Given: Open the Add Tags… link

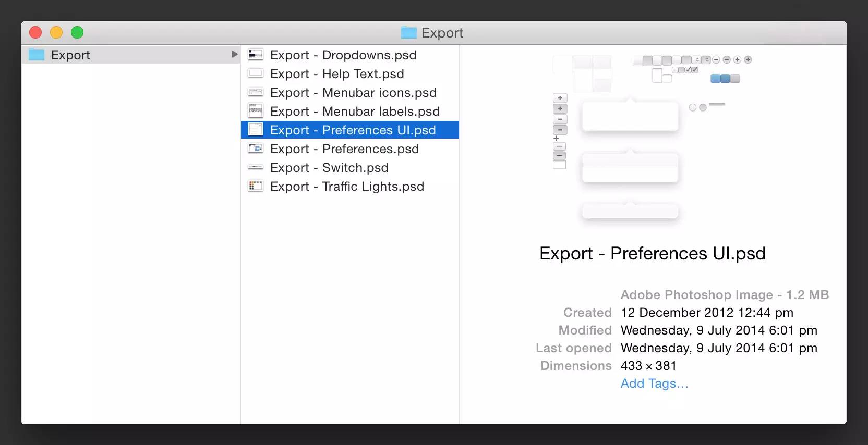Looking at the screenshot, I should click(654, 384).
